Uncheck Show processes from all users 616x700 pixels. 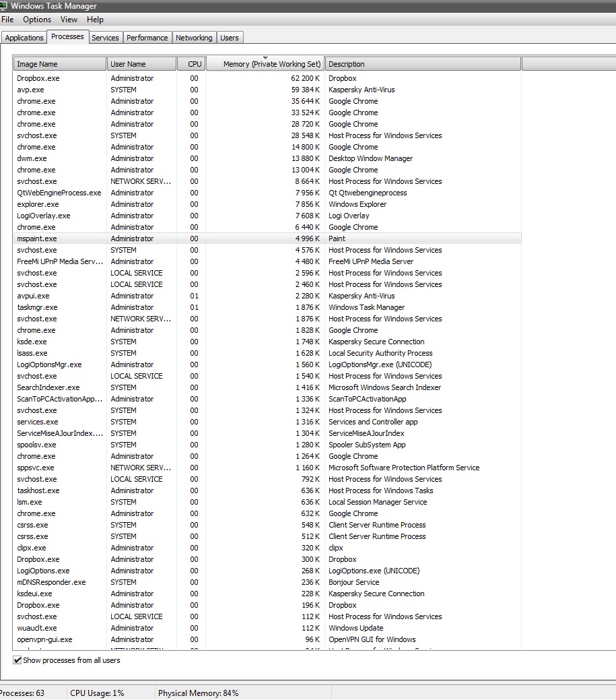point(18,660)
